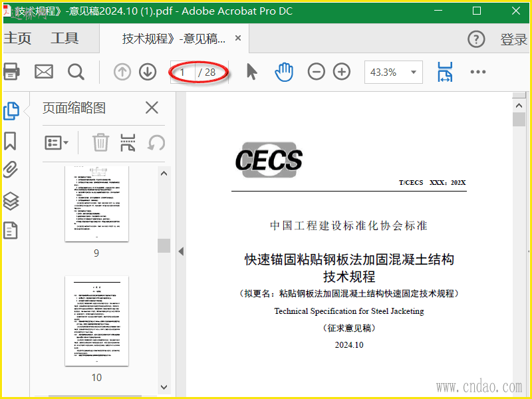The image size is (532, 399).
Task: Open the Find text magnifier
Action: (x=76, y=72)
